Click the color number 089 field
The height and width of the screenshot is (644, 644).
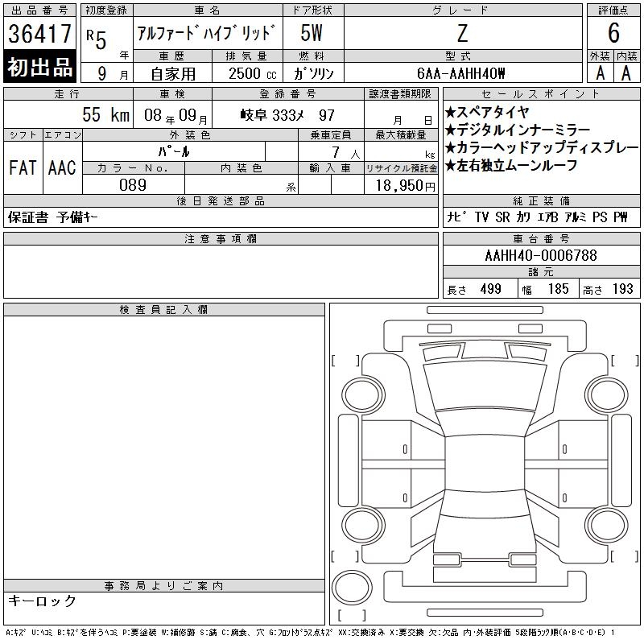133,185
